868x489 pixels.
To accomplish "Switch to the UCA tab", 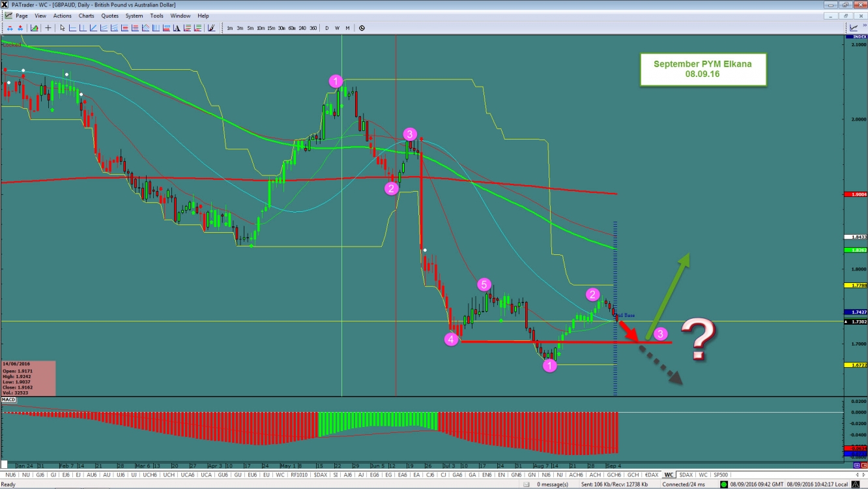I will click(x=206, y=475).
